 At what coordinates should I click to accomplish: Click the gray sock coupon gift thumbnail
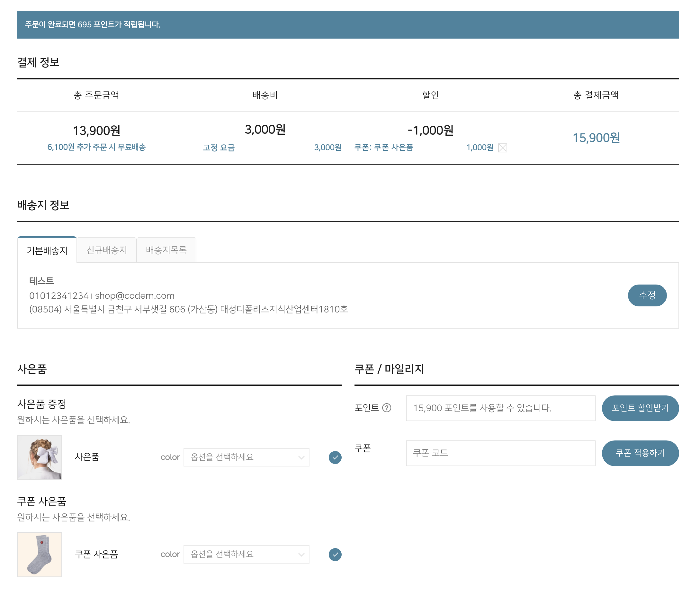coord(40,554)
